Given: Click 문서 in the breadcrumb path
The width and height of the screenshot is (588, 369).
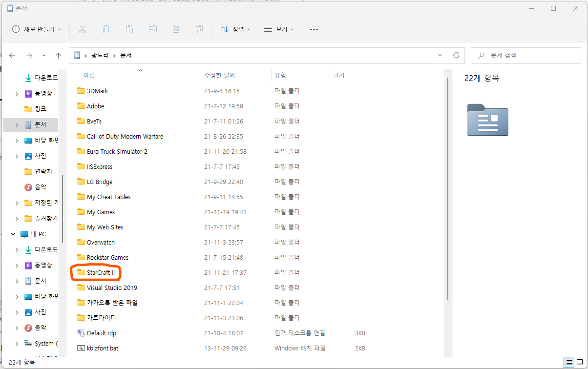Looking at the screenshot, I should tap(126, 56).
